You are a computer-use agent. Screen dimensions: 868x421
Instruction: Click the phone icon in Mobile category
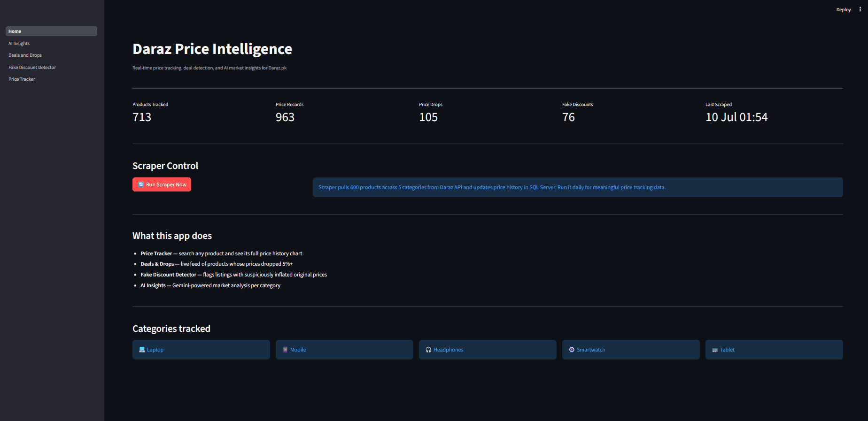pyautogui.click(x=285, y=350)
